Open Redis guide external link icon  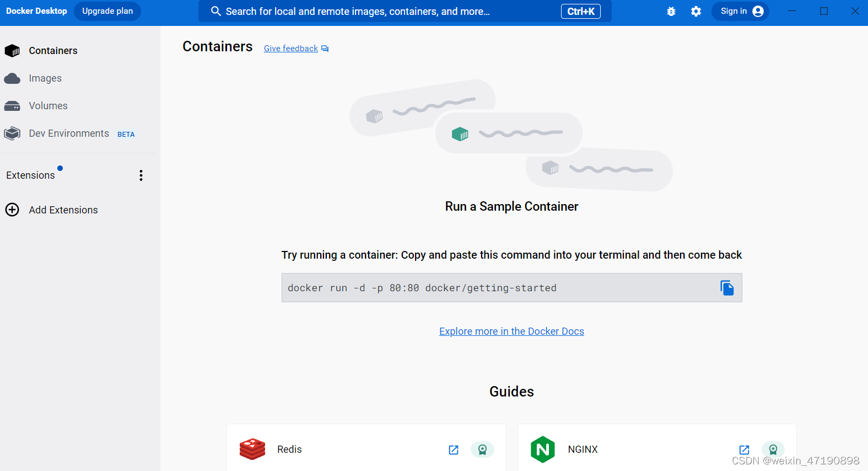pyautogui.click(x=454, y=450)
